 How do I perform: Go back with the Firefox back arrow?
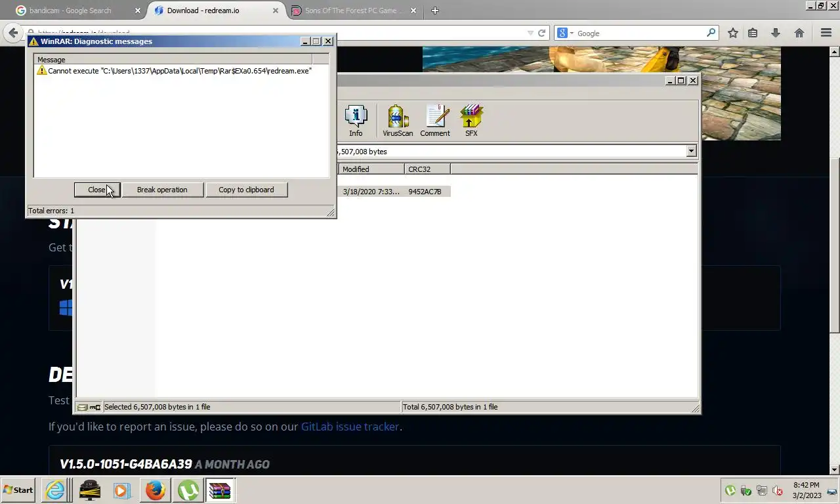(x=13, y=33)
